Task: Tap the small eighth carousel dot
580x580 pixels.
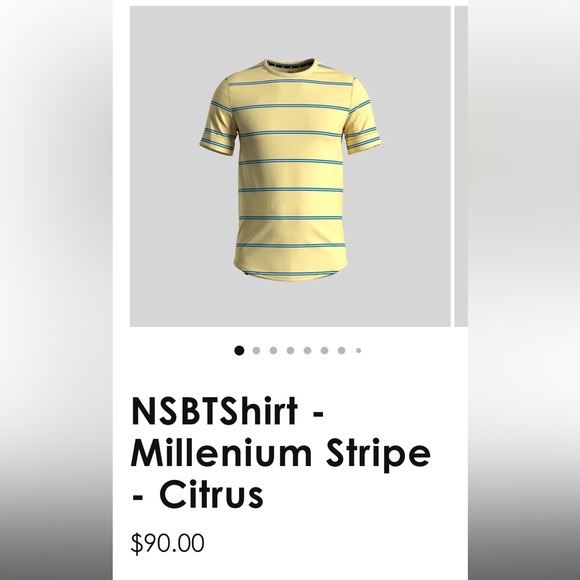Action: tap(358, 350)
